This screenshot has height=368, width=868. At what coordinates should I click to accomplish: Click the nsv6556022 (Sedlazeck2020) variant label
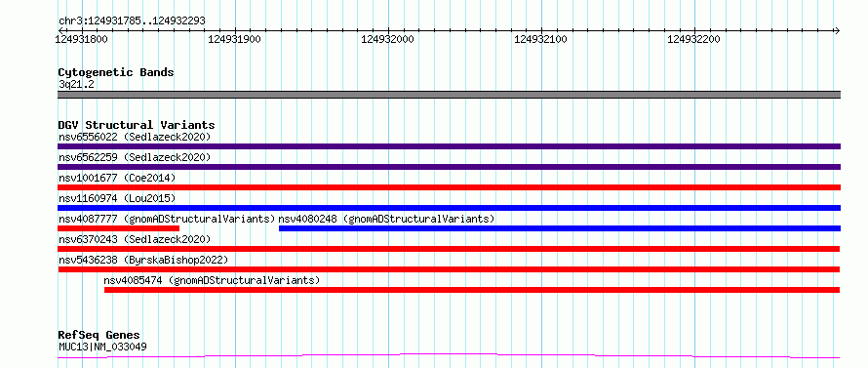coord(135,137)
